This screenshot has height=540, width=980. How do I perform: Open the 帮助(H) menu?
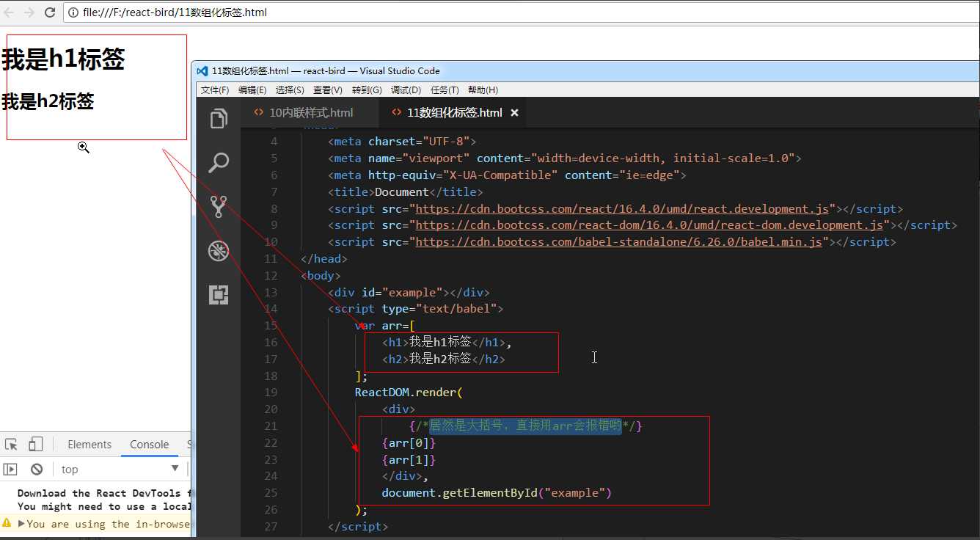(483, 90)
